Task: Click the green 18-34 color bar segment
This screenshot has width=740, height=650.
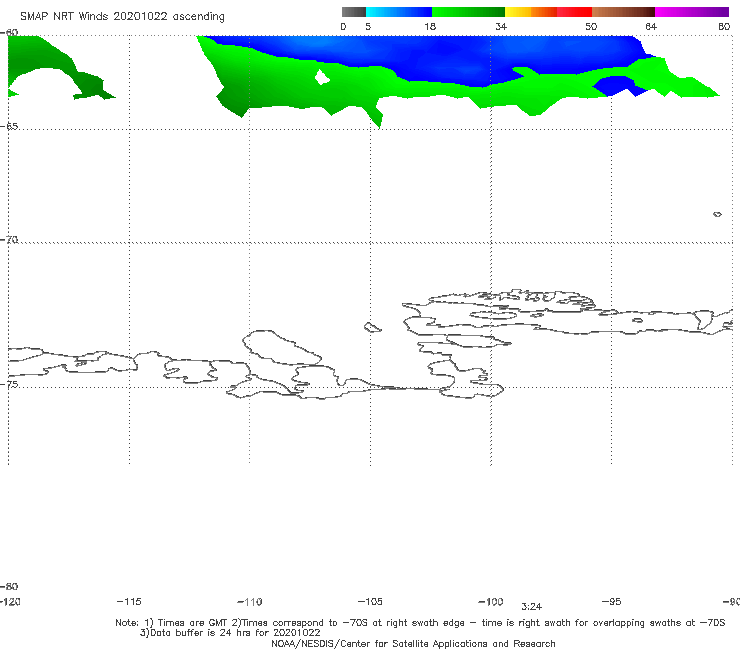Action: [468, 12]
